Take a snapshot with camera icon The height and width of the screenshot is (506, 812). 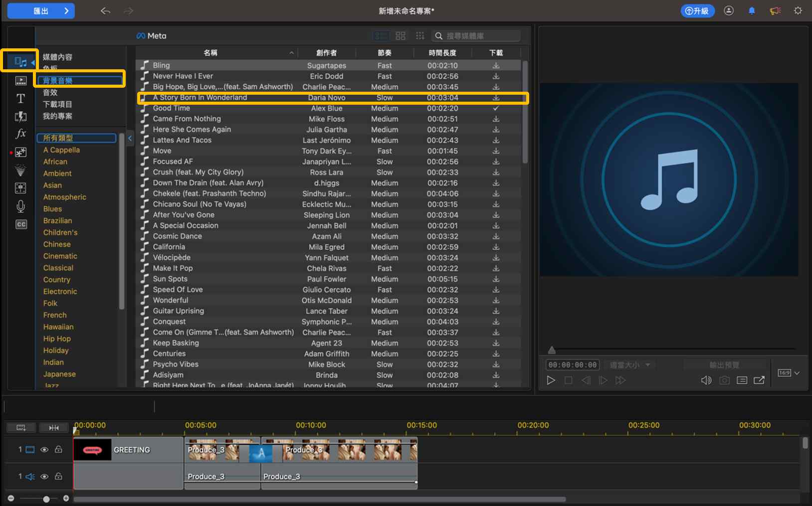[x=724, y=380]
